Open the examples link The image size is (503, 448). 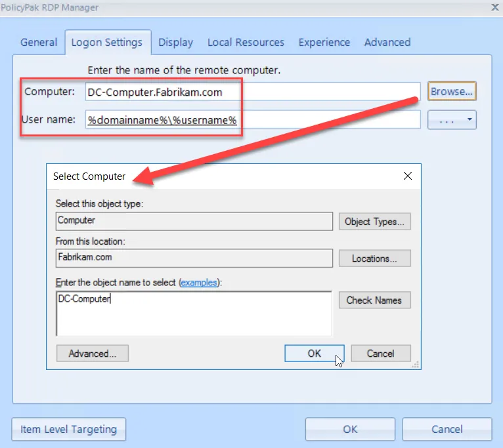point(199,282)
